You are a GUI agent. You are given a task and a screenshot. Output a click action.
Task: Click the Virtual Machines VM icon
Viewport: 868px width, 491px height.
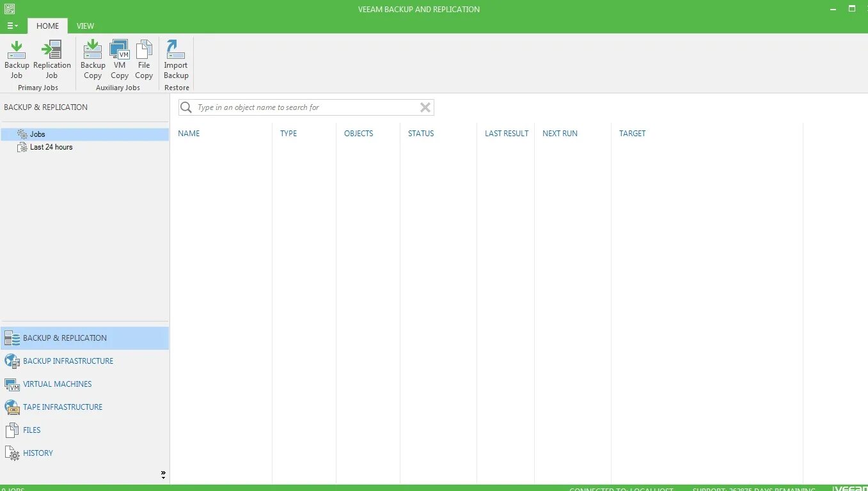[12, 384]
